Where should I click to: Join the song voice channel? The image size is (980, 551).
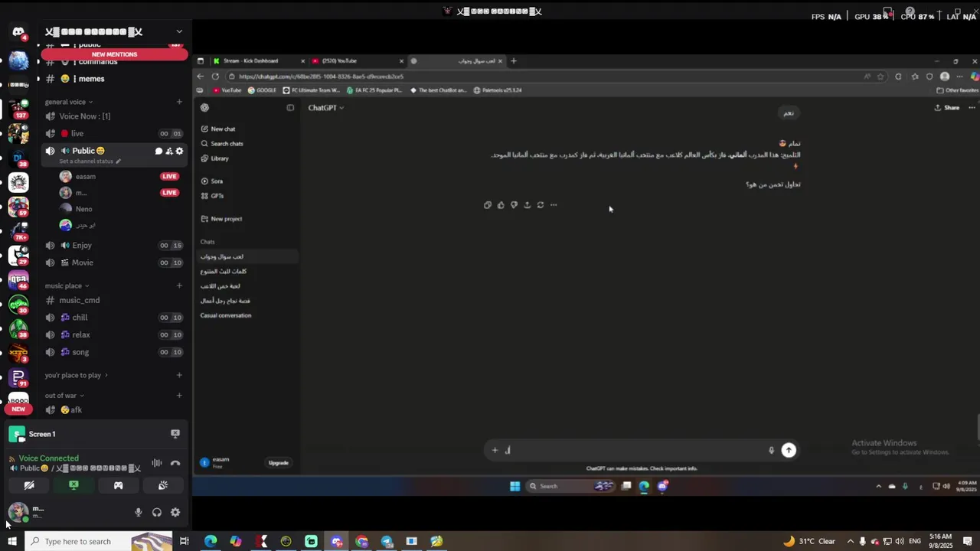coord(114,352)
